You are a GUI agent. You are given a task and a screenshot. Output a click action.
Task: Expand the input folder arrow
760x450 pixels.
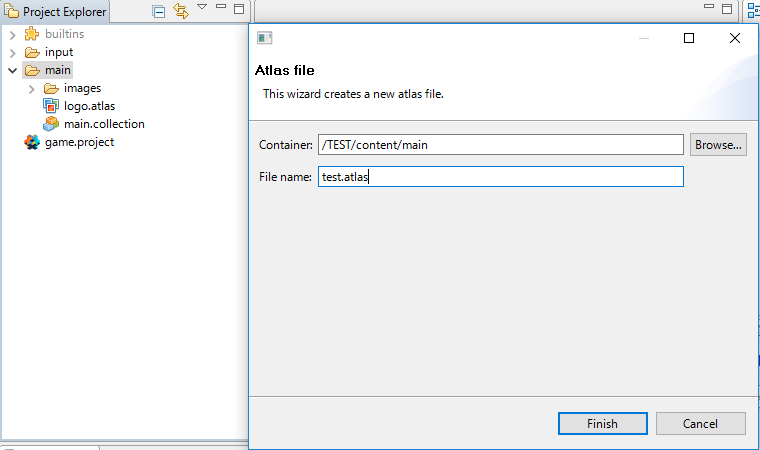tap(13, 52)
